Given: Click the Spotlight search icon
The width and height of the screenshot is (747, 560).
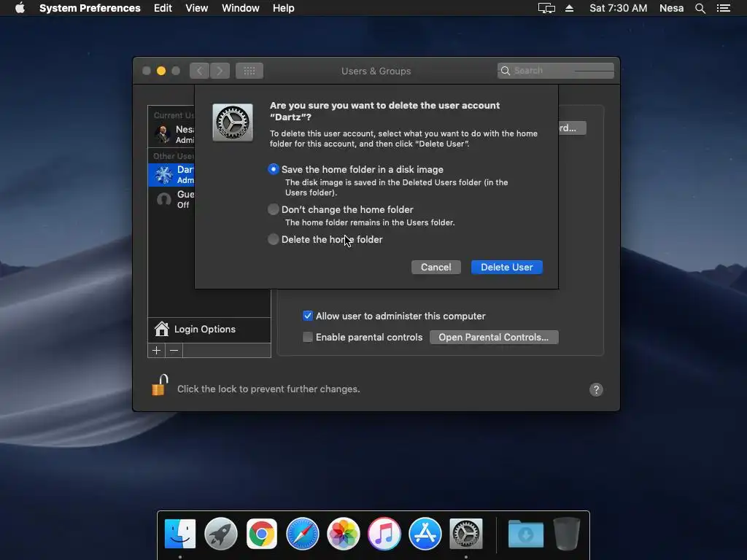Looking at the screenshot, I should click(700, 8).
